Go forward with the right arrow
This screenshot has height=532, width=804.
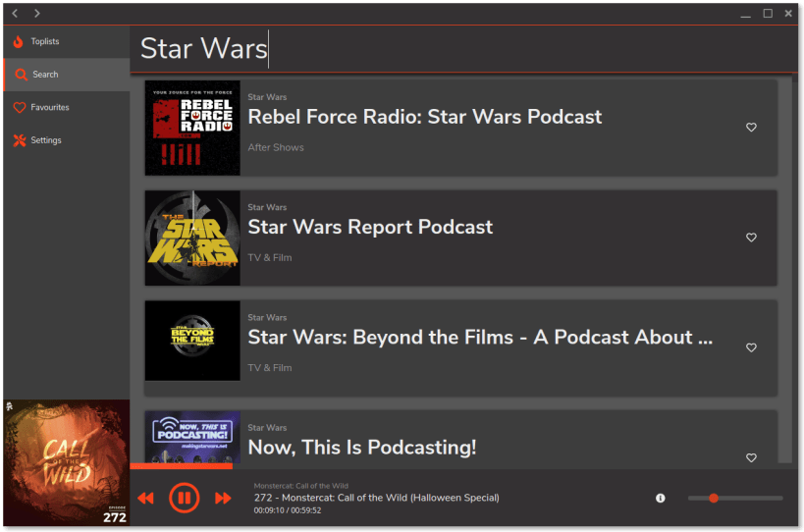37,14
